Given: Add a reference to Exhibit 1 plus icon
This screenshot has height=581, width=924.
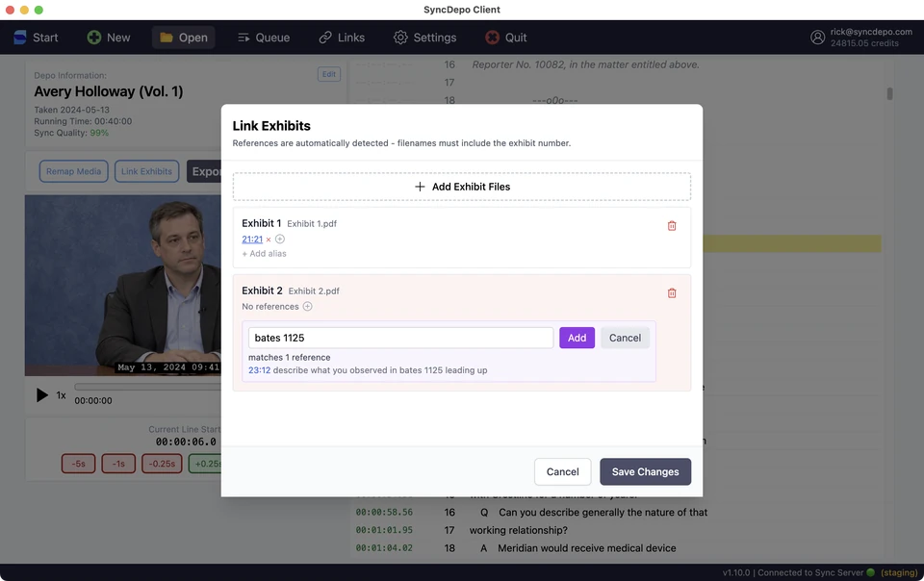Looking at the screenshot, I should point(280,239).
